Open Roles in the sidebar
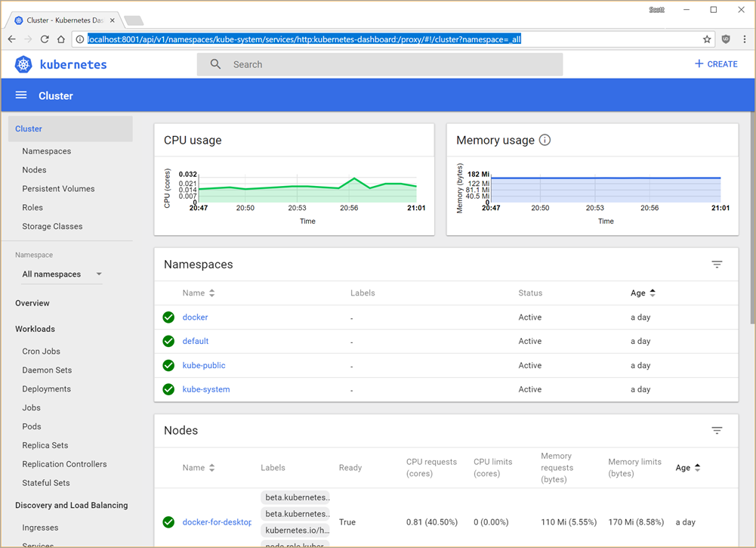This screenshot has height=548, width=756. (x=32, y=207)
